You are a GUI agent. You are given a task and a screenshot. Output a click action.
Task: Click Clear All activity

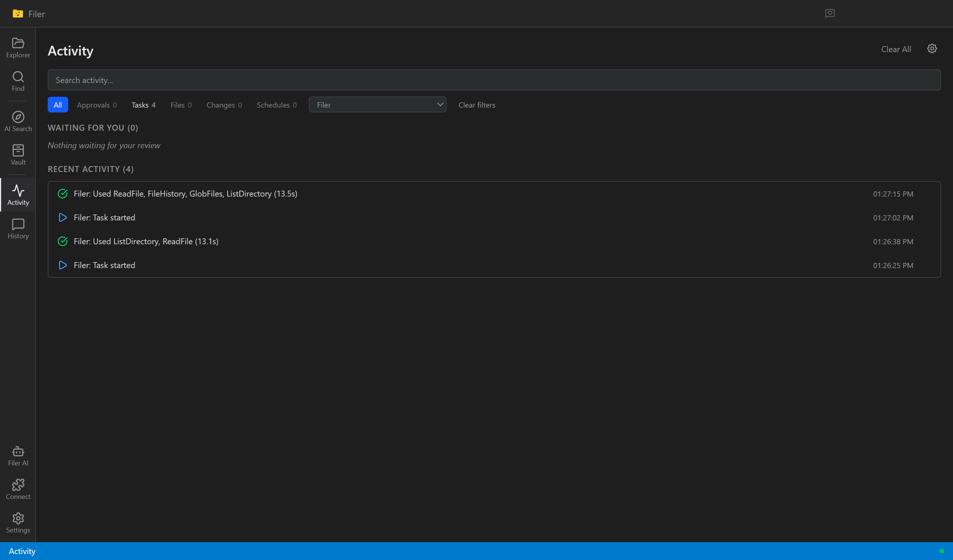(x=896, y=49)
